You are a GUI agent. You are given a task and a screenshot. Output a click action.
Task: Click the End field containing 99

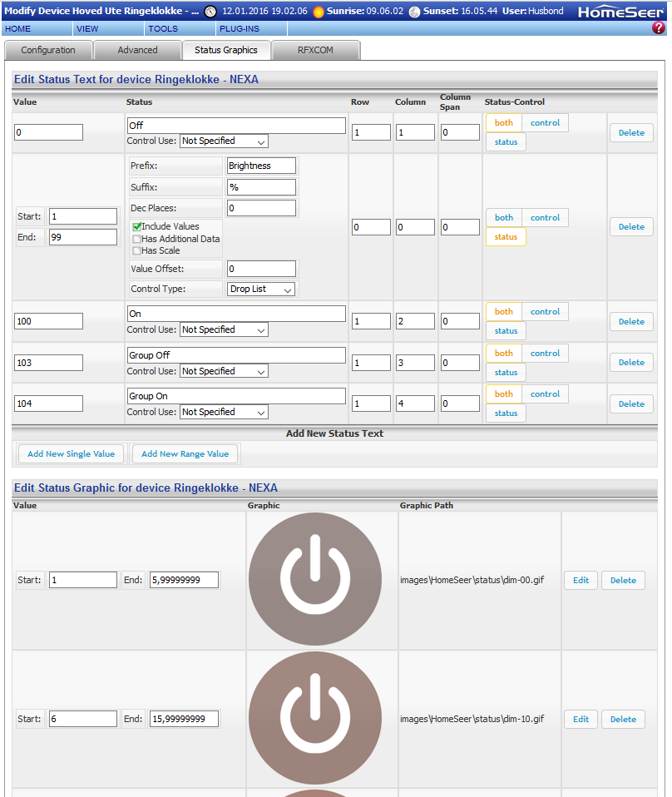(83, 237)
